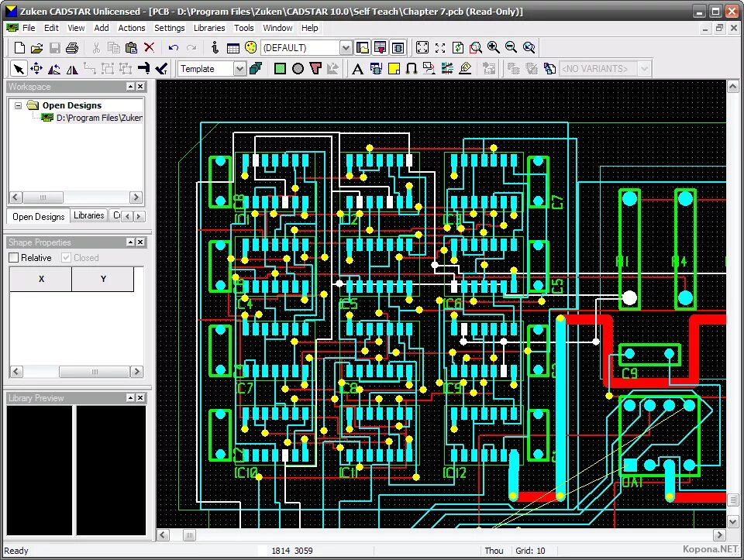Click the Add Text 'A' tool
The height and width of the screenshot is (560, 744).
[358, 69]
